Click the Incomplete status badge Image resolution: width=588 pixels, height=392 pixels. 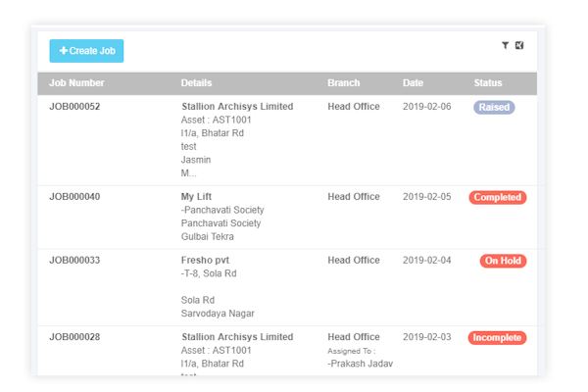497,337
